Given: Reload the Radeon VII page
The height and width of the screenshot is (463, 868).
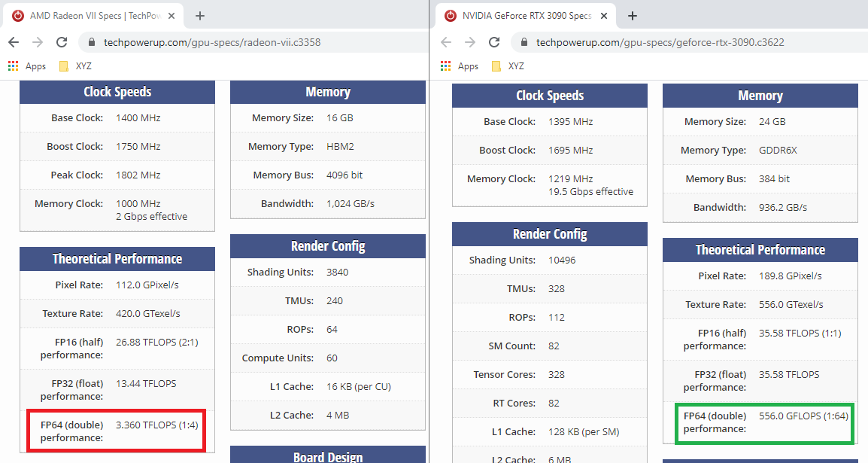Looking at the screenshot, I should click(62, 42).
